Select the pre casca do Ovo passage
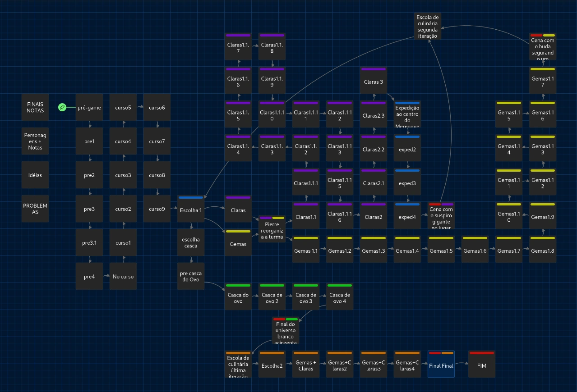 click(191, 276)
